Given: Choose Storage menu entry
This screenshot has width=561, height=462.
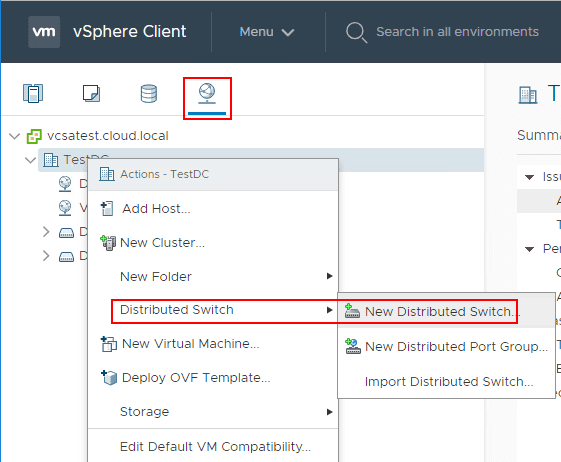Looking at the screenshot, I should pyautogui.click(x=213, y=412).
